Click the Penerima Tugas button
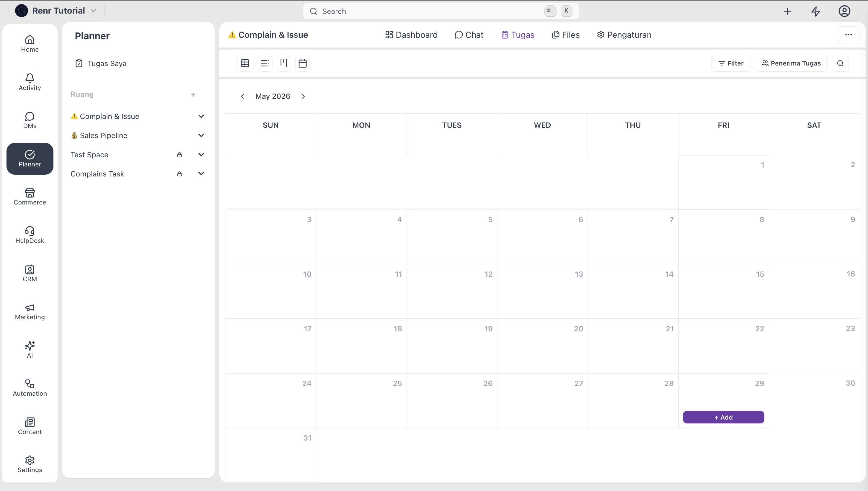Image resolution: width=868 pixels, height=491 pixels. (x=791, y=63)
